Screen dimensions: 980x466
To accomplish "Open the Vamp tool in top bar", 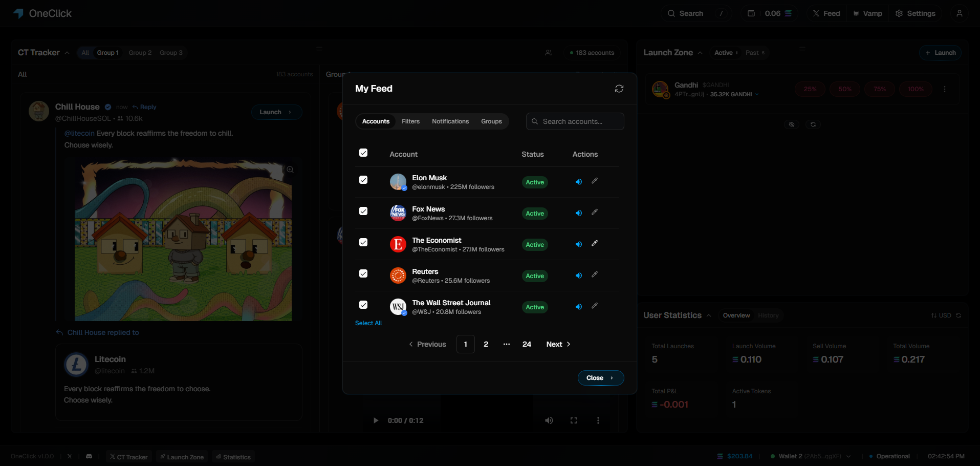I will pos(868,13).
